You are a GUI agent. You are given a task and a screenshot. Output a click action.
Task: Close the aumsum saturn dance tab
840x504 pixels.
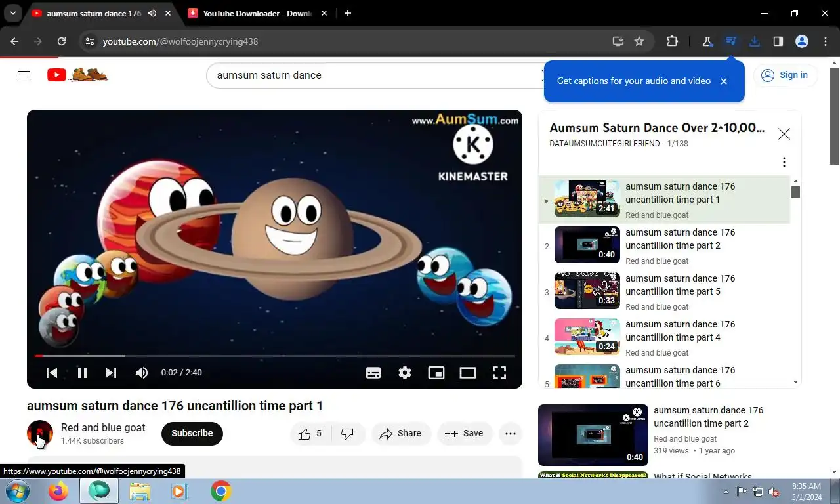coord(169,13)
